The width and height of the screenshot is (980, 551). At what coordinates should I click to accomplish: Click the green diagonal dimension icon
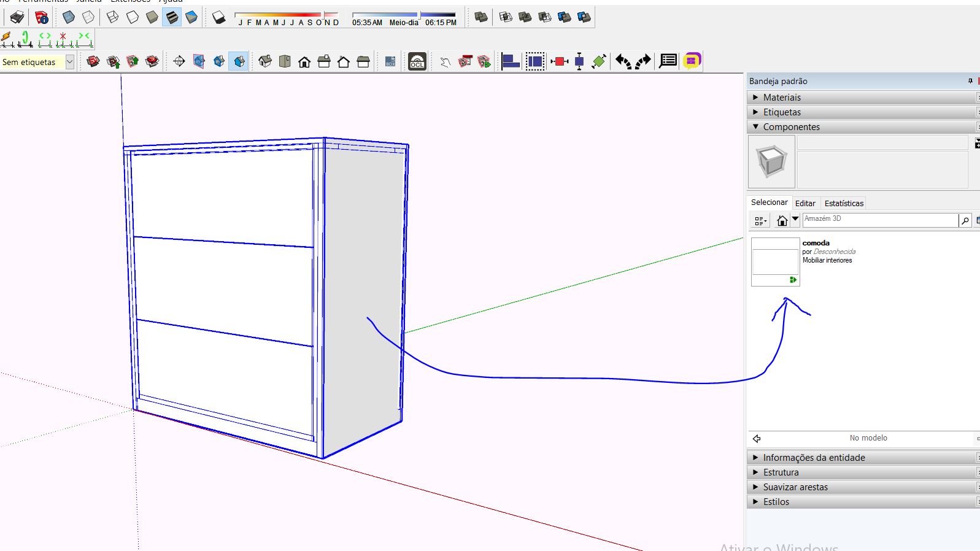(x=600, y=61)
